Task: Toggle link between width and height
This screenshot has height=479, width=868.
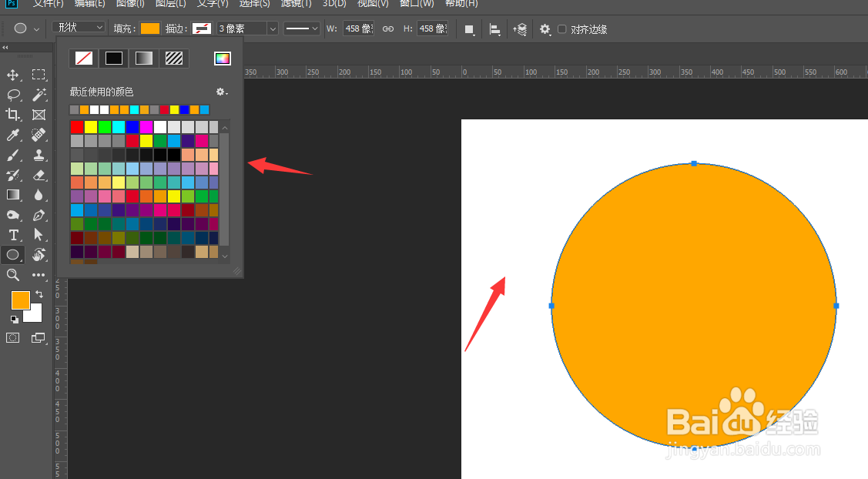Action: 388,28
